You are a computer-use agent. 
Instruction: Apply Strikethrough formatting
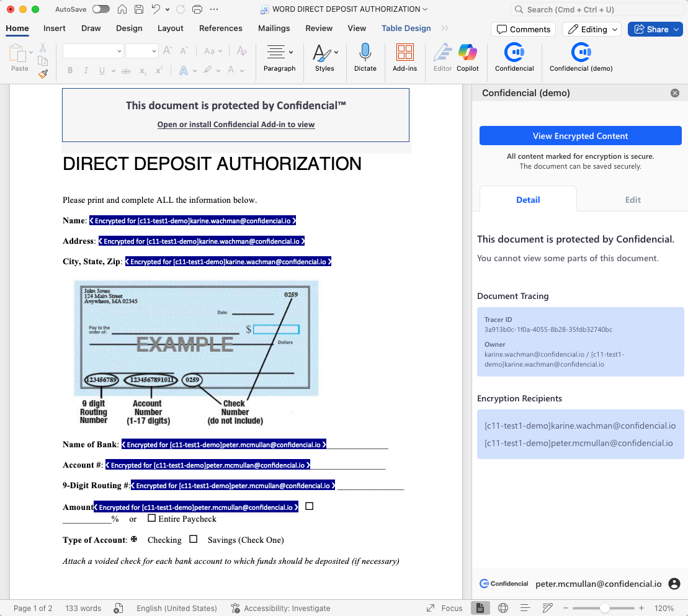coord(126,71)
